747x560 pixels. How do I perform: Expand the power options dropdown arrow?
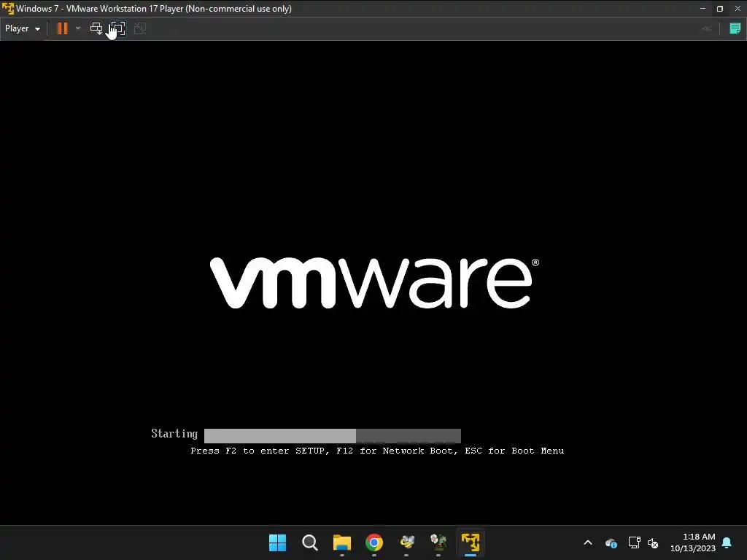pos(78,28)
